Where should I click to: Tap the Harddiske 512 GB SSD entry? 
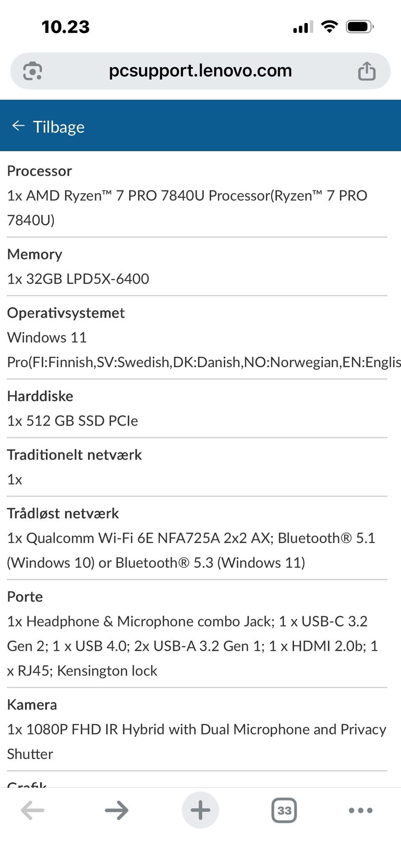72,421
